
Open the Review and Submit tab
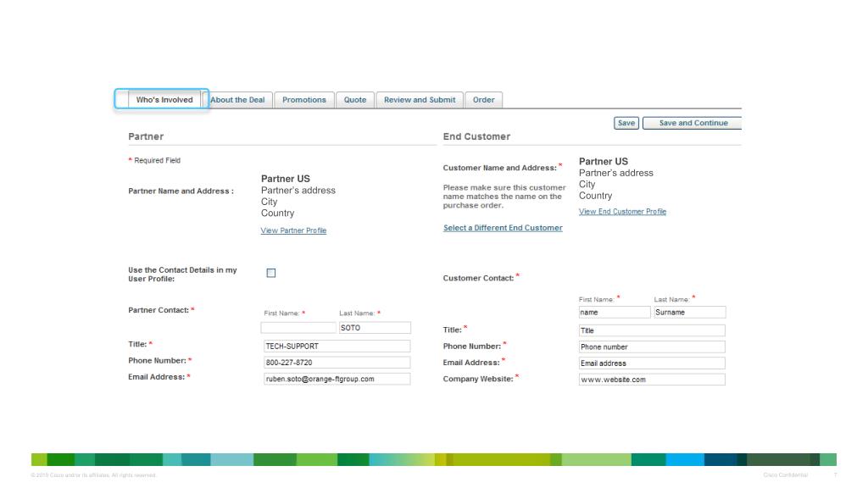420,100
